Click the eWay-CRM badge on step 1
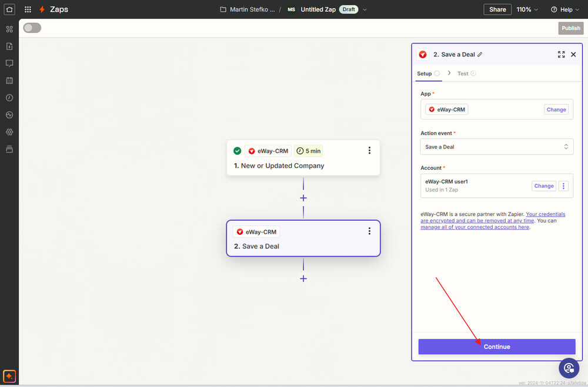The width and height of the screenshot is (588, 387). click(268, 151)
